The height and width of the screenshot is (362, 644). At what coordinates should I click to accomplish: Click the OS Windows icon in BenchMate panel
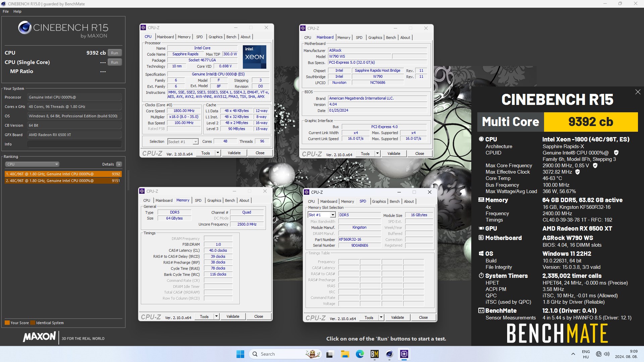(x=481, y=253)
